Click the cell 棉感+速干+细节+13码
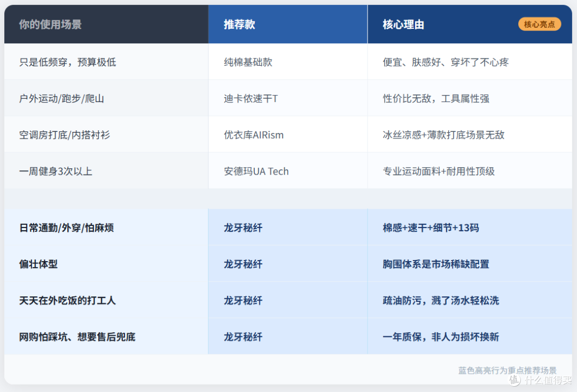 click(470, 228)
